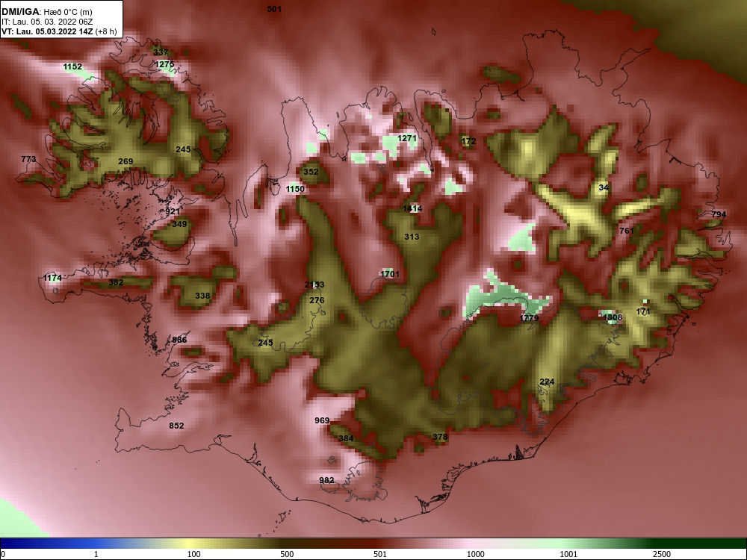The height and width of the screenshot is (560, 747).
Task: Click the color scale label 500
Action: 287,554
